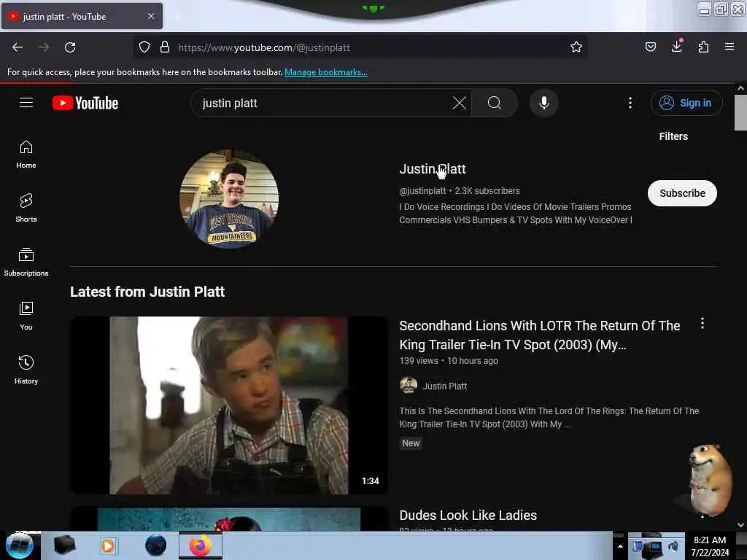Image resolution: width=747 pixels, height=560 pixels.
Task: Click the Sign in button
Action: pos(686,103)
